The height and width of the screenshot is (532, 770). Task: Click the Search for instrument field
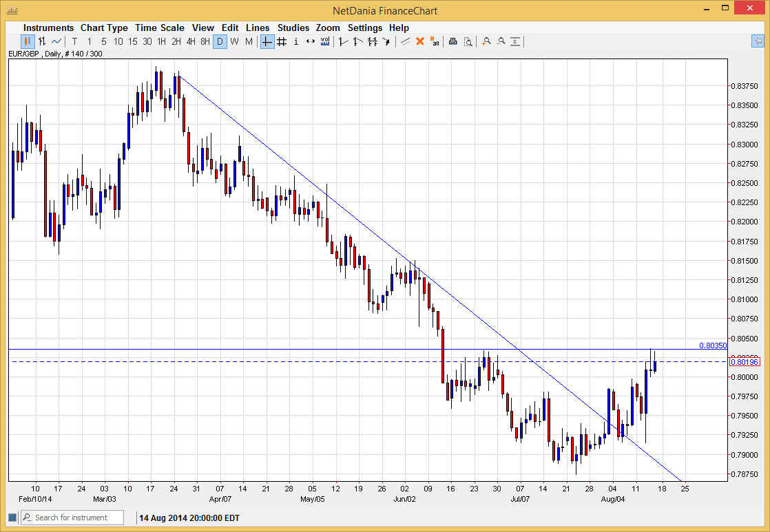(76, 517)
